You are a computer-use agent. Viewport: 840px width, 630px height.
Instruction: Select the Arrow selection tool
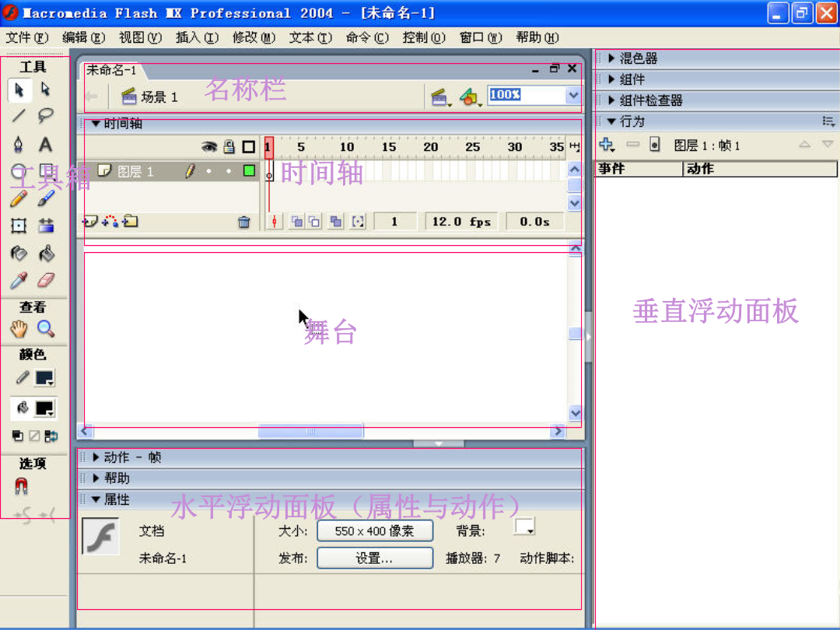[x=19, y=89]
